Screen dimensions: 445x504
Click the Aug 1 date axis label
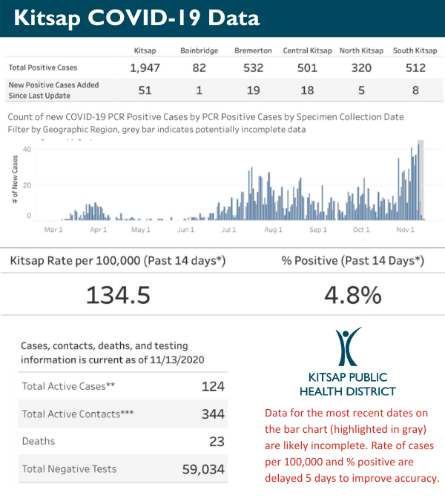pos(274,230)
